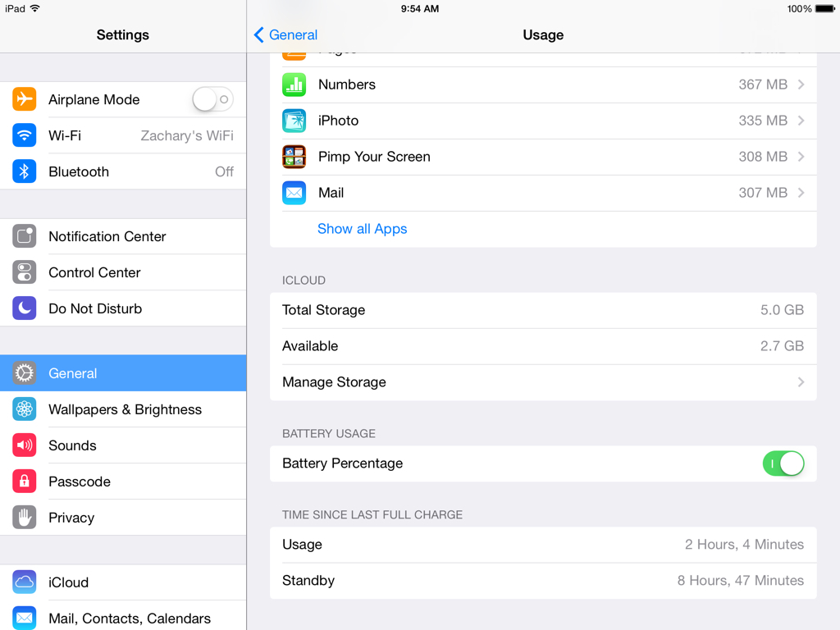This screenshot has width=840, height=630.
Task: Tap the Sounds speaker icon
Action: coord(24,445)
